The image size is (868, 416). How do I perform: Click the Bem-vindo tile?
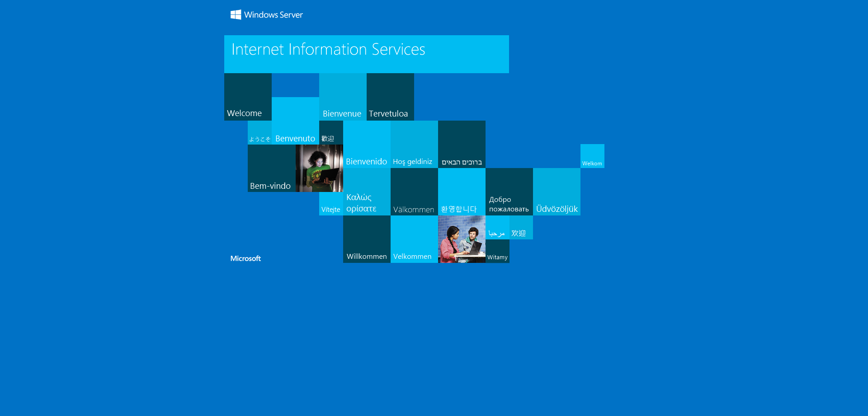point(271,168)
